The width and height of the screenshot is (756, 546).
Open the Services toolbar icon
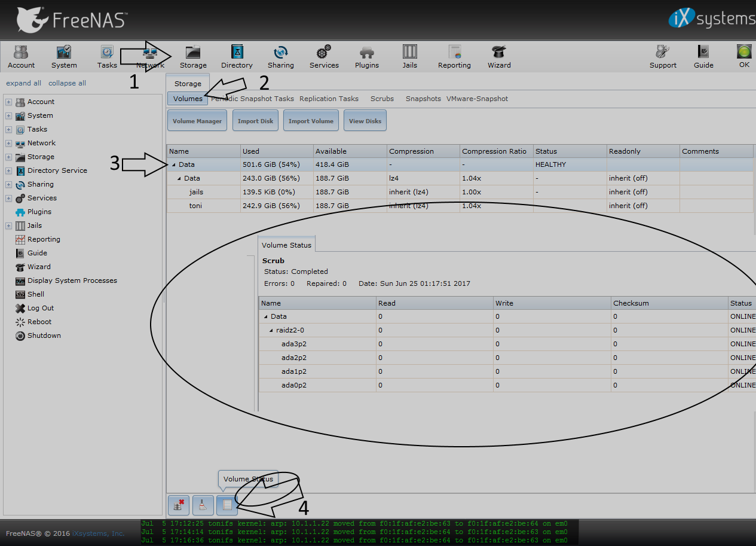[x=324, y=57]
